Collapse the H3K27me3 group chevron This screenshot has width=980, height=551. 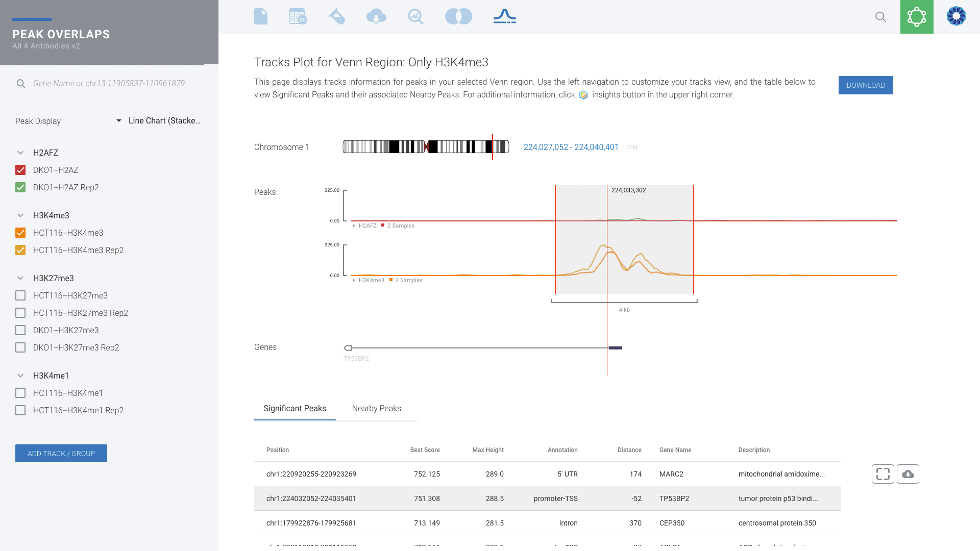(20, 278)
